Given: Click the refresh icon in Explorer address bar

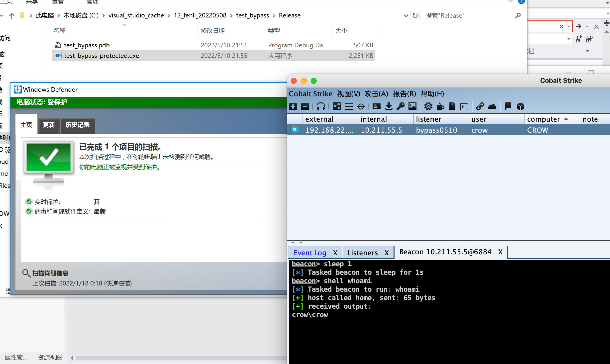Looking at the screenshot, I should pyautogui.click(x=415, y=15).
